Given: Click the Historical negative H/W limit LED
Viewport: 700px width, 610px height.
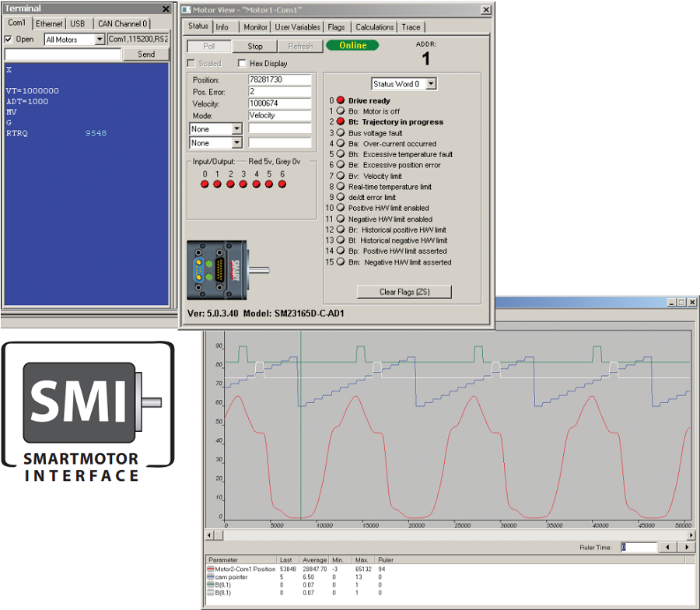Looking at the screenshot, I should click(x=341, y=240).
